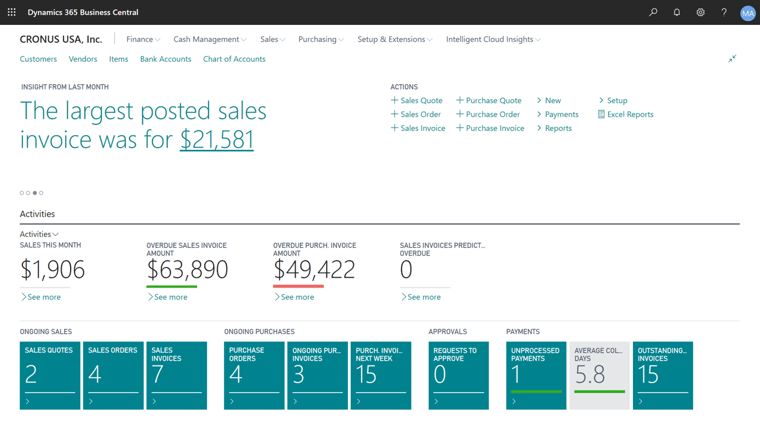760x427 pixels.
Task: Create a new Purchase Quote
Action: (489, 100)
